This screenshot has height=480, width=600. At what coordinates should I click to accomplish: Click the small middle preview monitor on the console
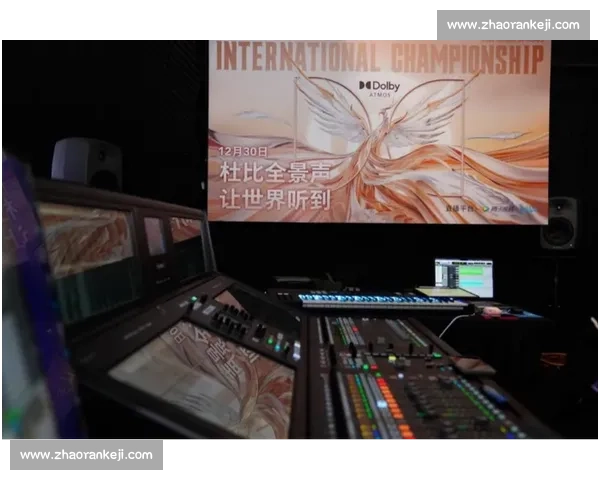point(155,236)
